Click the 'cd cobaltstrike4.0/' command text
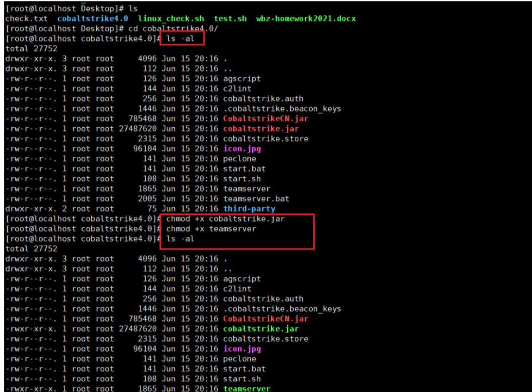 point(173,29)
